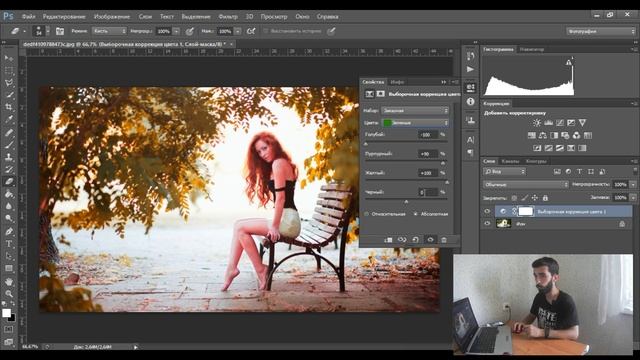
Task: Open the Info panel icon in dock
Action: pyautogui.click(x=471, y=102)
